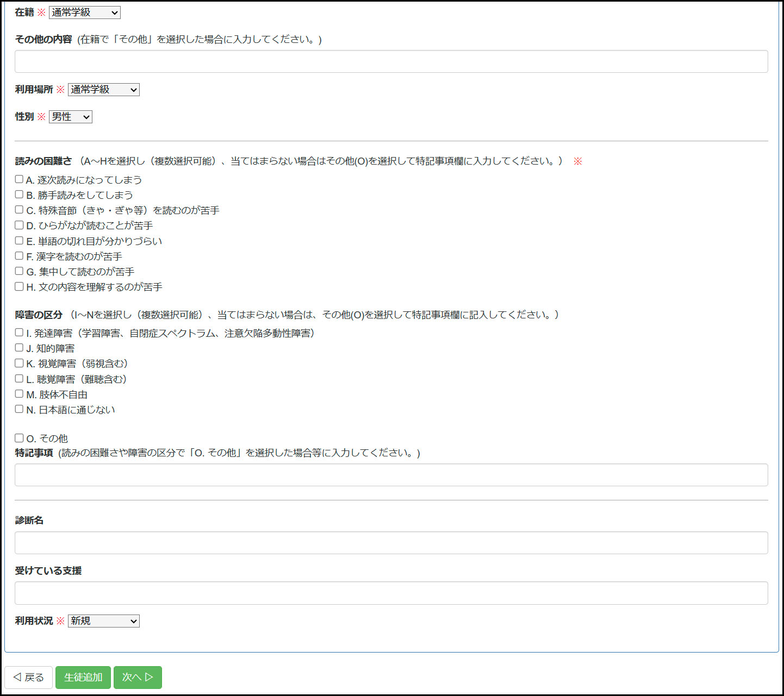784x696 pixels.
Task: Open the 性別 dropdown
Action: pos(70,117)
